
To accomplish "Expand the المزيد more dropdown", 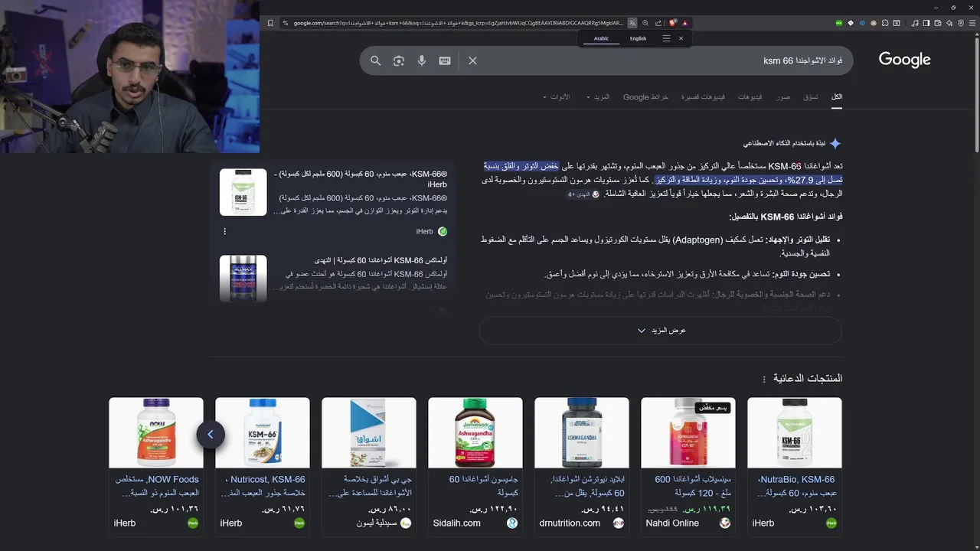I will (598, 97).
